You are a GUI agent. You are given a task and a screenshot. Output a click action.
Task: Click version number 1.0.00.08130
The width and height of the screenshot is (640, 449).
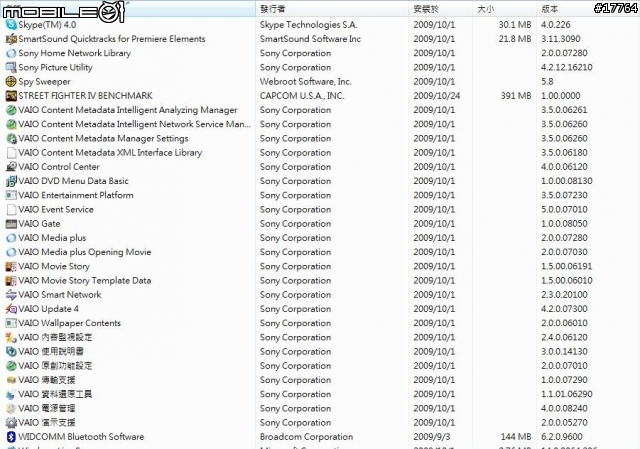click(x=567, y=181)
